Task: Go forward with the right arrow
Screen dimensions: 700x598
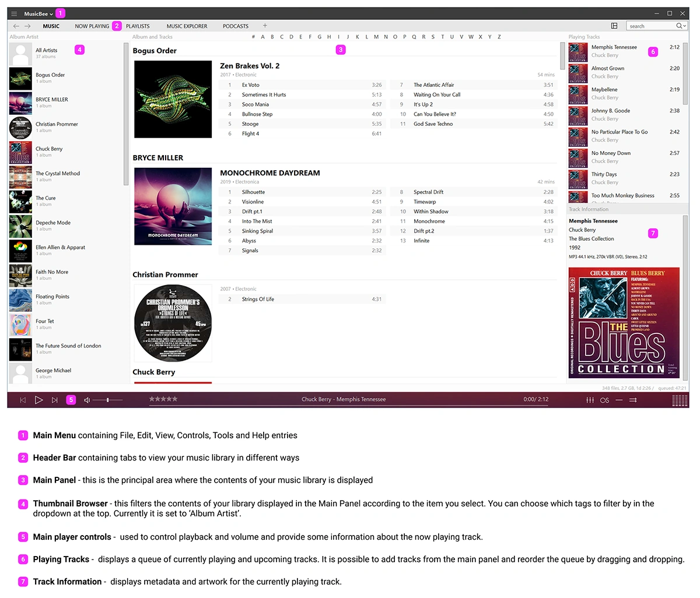Action: [x=27, y=26]
